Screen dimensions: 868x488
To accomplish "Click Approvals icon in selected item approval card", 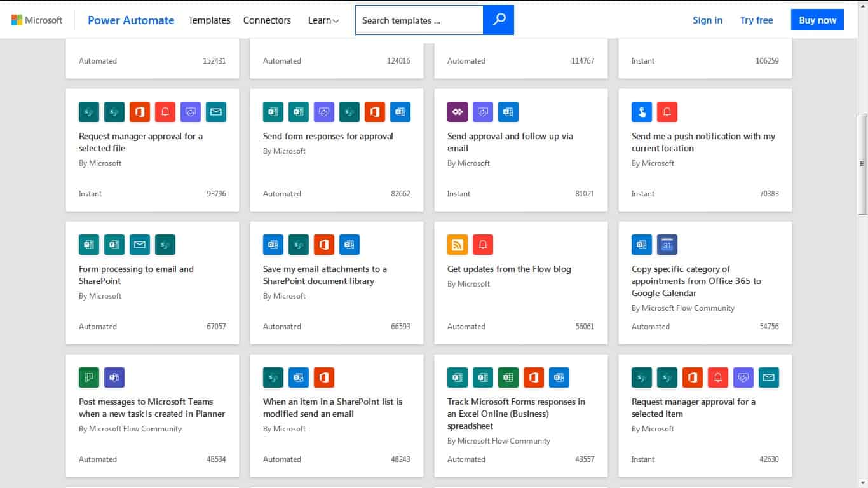I will [x=743, y=377].
